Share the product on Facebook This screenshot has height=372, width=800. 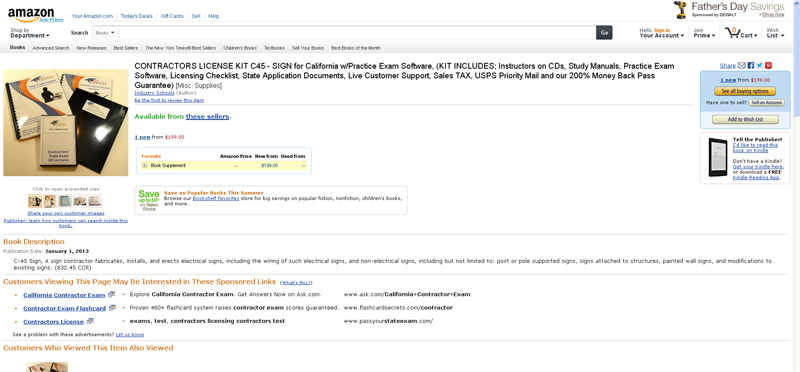751,65
